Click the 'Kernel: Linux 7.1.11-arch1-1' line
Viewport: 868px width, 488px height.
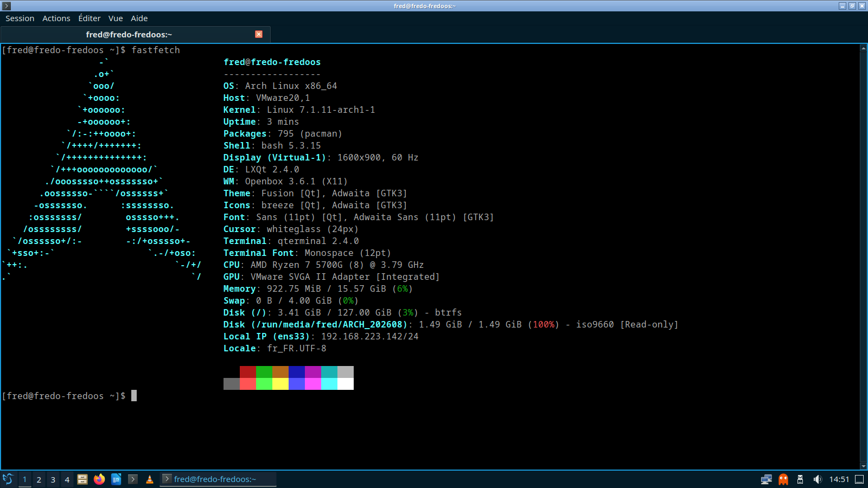coord(299,110)
